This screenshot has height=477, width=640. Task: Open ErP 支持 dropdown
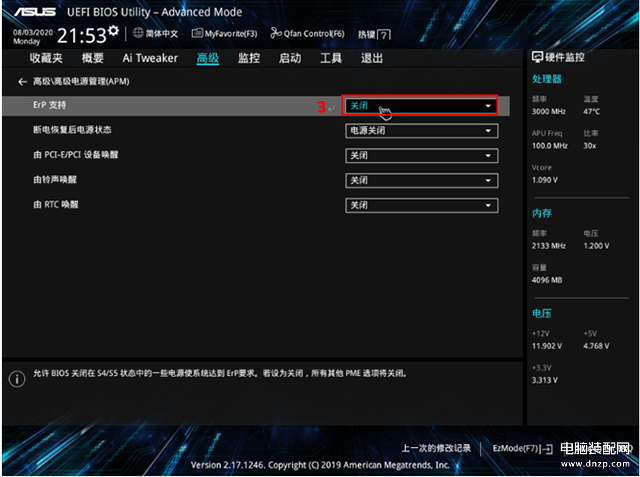[x=421, y=106]
